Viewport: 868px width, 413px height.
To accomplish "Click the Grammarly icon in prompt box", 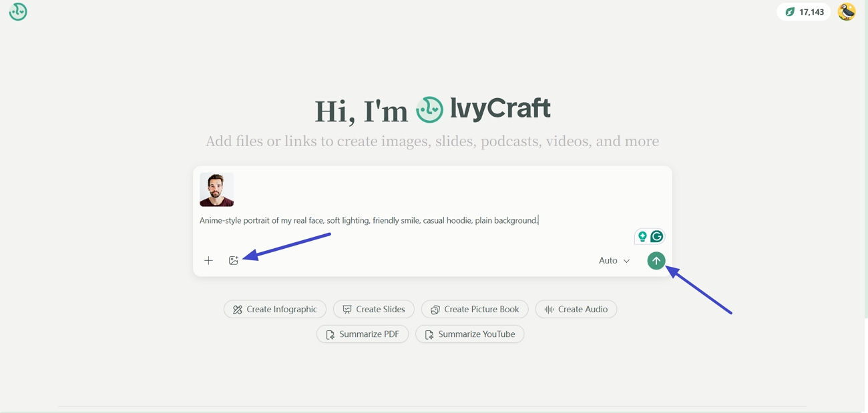I will point(657,236).
